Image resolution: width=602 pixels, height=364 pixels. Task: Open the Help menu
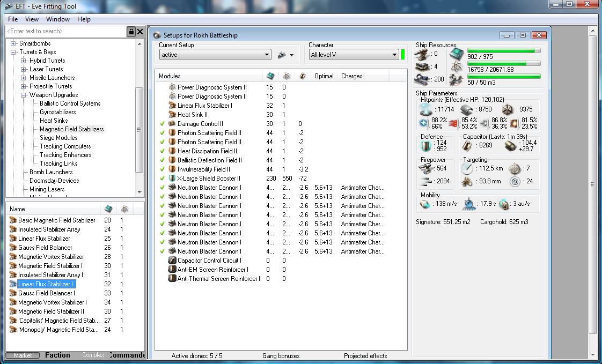point(84,19)
